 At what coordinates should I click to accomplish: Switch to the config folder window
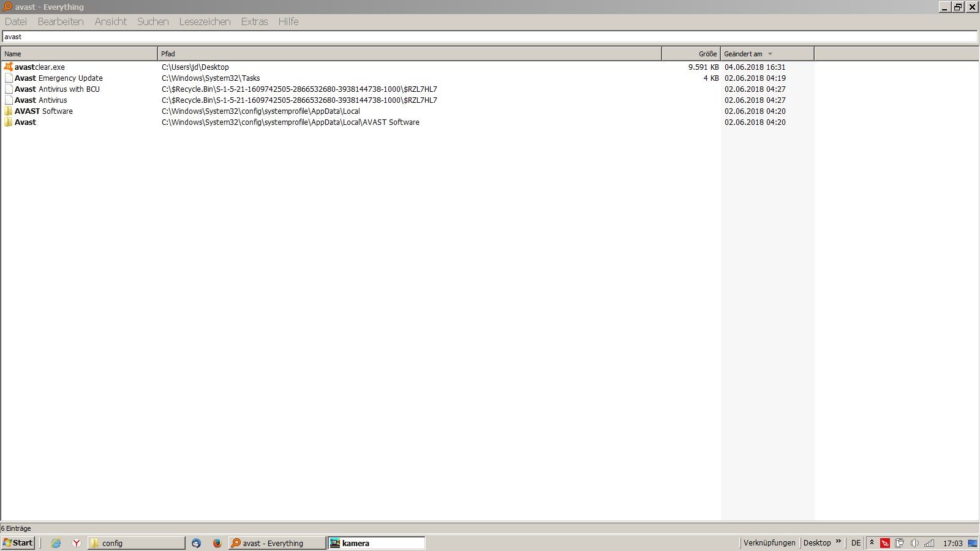tap(136, 543)
